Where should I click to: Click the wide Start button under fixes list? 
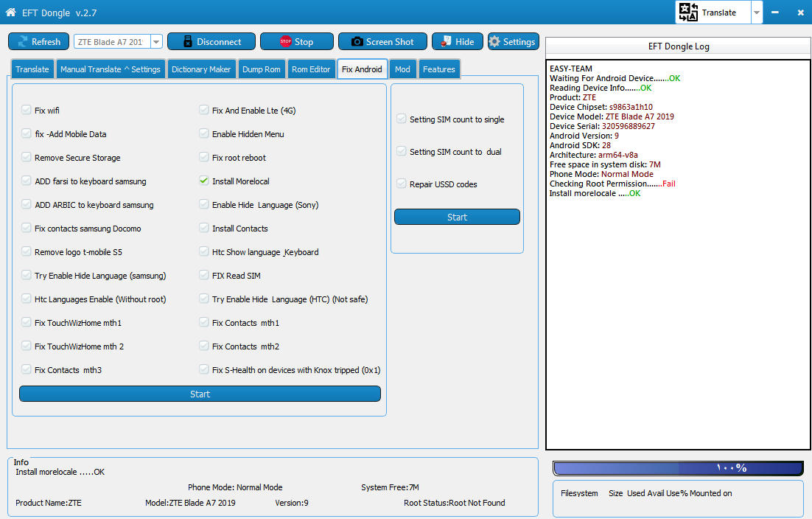pos(200,394)
